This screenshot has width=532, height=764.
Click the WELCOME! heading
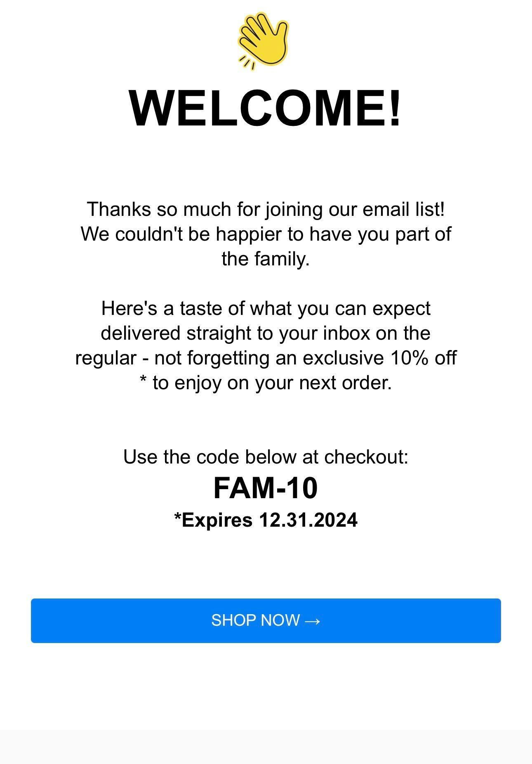point(266,108)
